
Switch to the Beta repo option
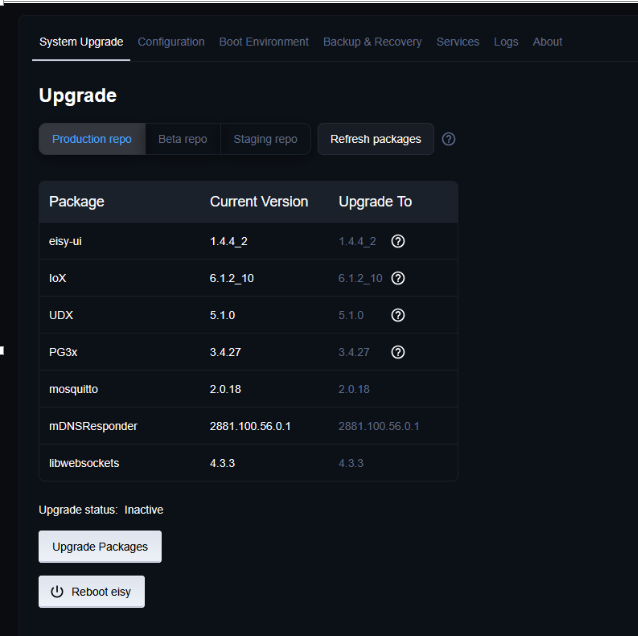[183, 139]
